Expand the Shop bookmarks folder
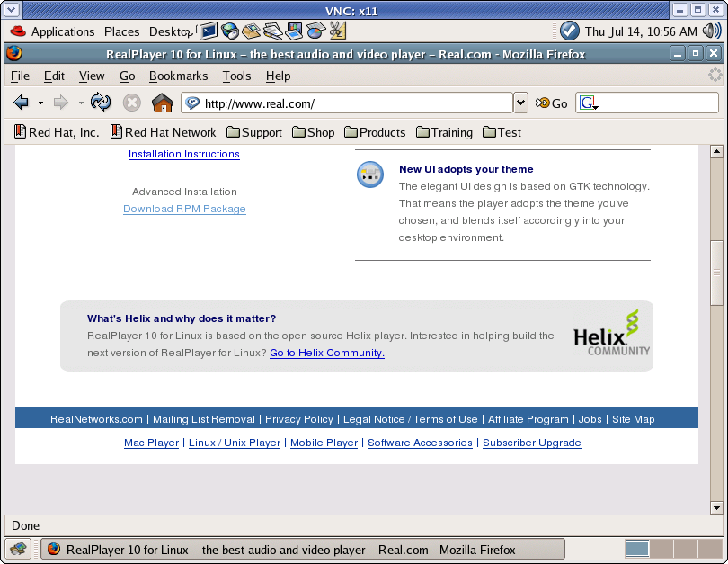728x564 pixels. pos(314,132)
